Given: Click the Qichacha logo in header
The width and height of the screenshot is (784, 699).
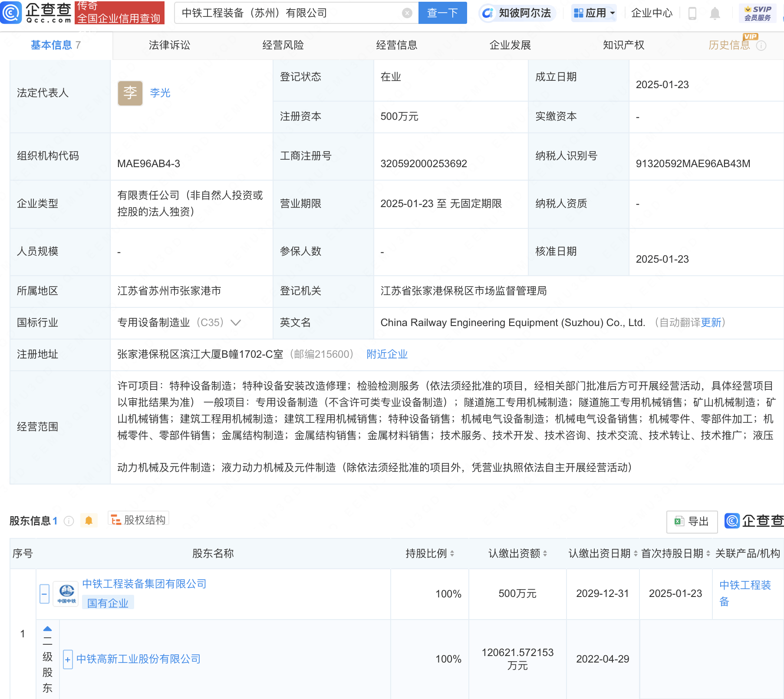Looking at the screenshot, I should (36, 12).
